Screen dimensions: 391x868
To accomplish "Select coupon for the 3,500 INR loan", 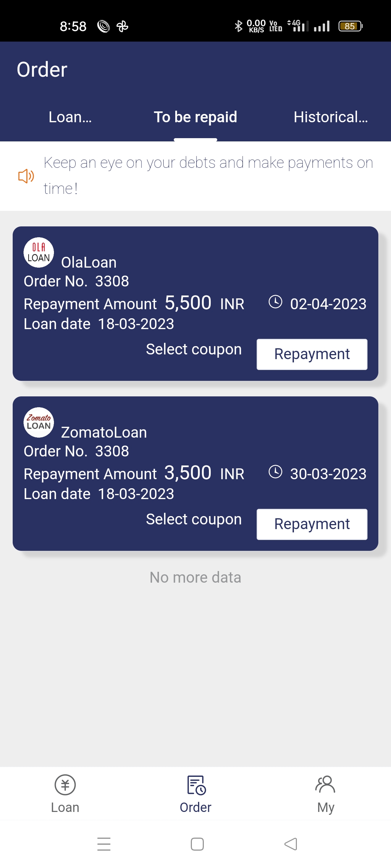I will pos(194,519).
